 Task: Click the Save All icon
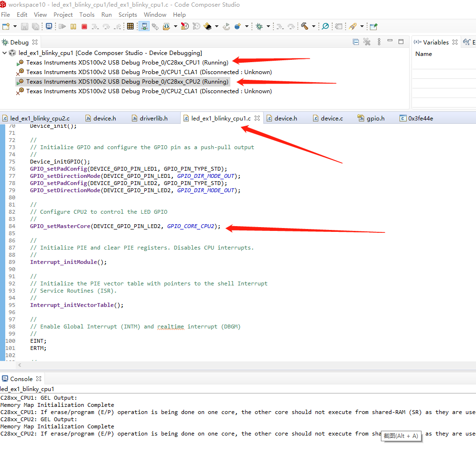[x=35, y=26]
